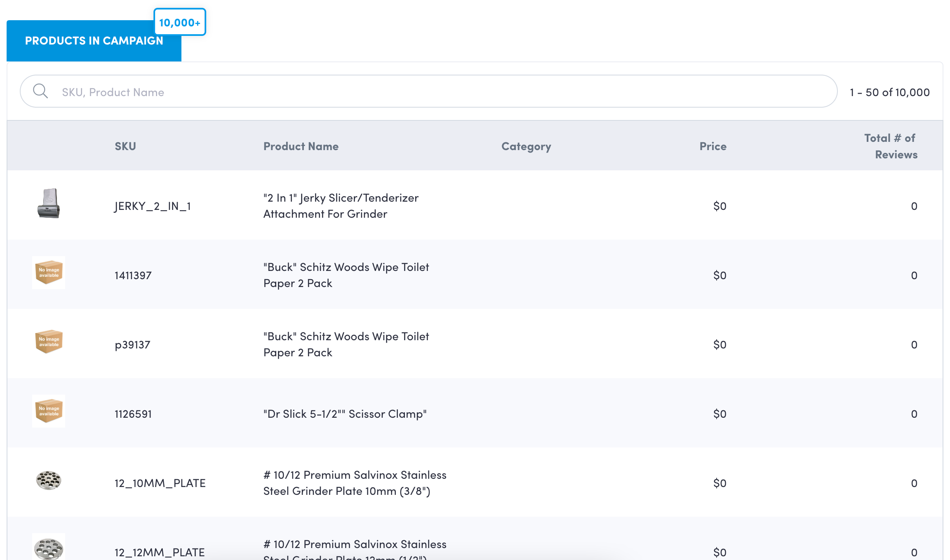Click the 1 - 50 of 10,000 pagination text
The height and width of the screenshot is (560, 950).
[x=889, y=92]
